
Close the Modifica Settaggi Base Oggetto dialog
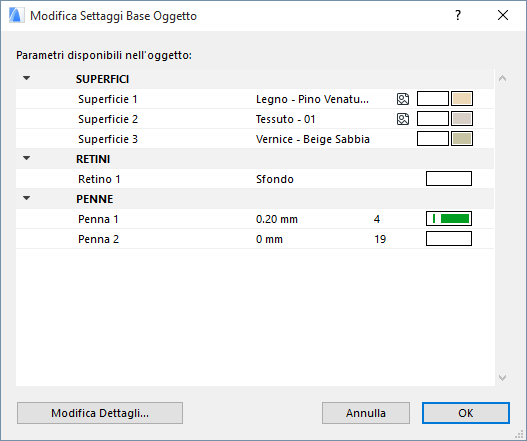[x=503, y=15]
